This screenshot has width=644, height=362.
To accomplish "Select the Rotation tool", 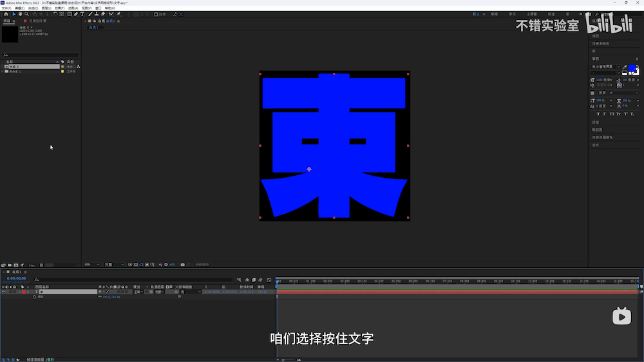I will (x=55, y=14).
